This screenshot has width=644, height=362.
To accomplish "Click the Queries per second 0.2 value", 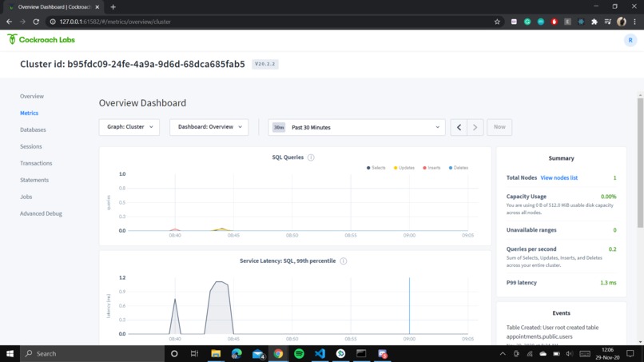I will click(x=612, y=249).
